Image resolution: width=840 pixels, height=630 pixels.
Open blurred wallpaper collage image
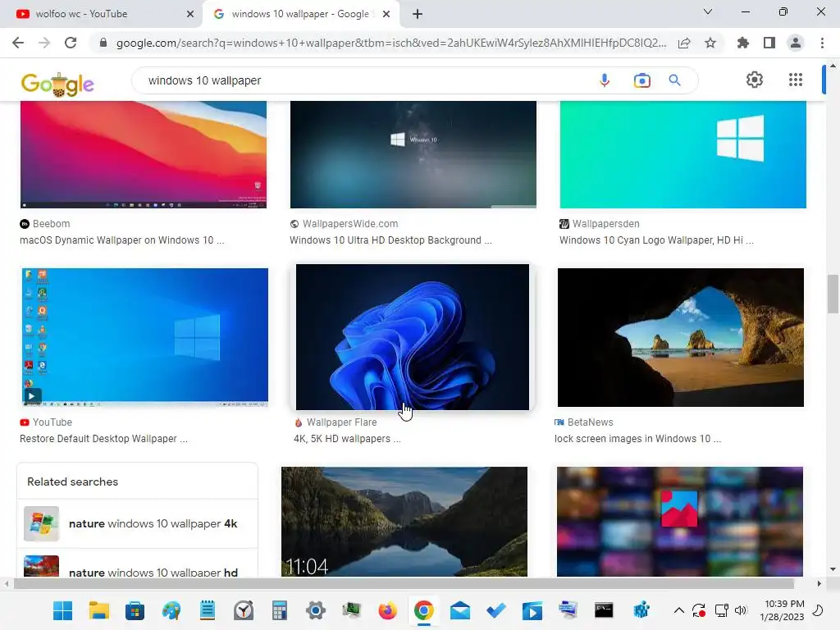(680, 521)
